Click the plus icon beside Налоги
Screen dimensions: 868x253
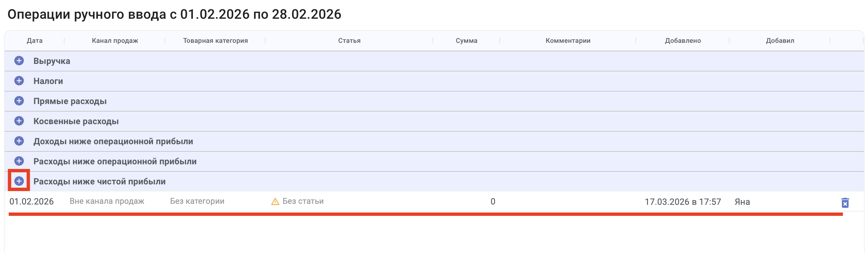[19, 81]
